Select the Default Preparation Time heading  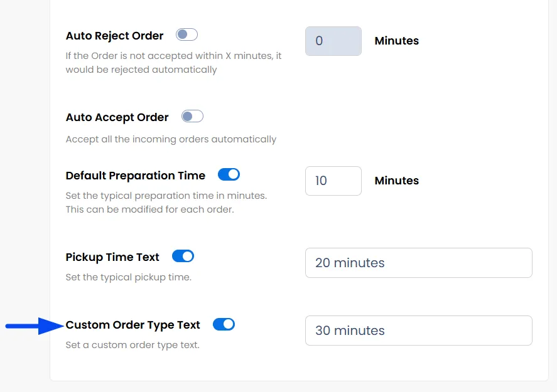point(135,176)
